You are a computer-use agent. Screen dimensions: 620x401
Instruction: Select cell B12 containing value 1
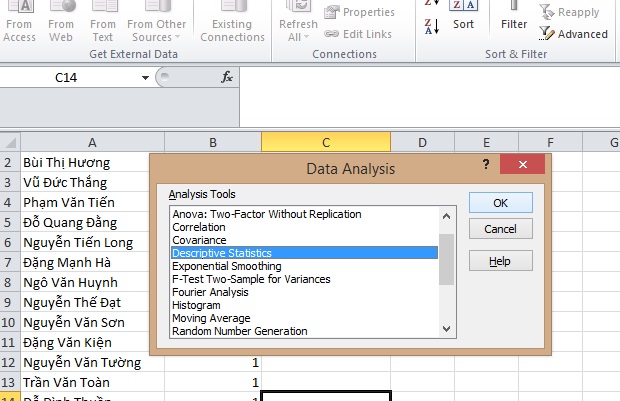tap(213, 362)
